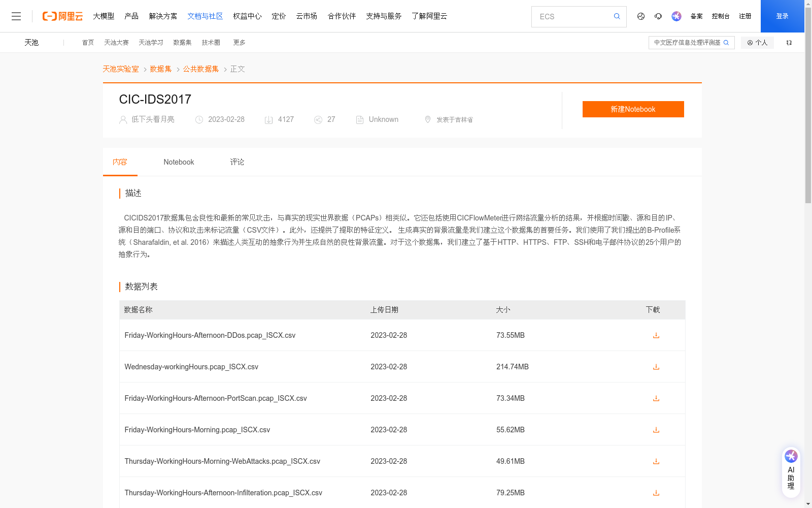
Task: Click the QR code icon beside 个人
Action: click(789, 43)
